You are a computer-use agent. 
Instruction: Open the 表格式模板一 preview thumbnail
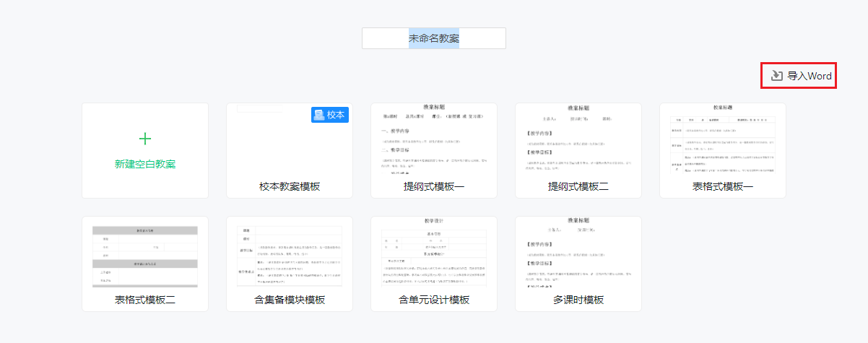click(723, 139)
